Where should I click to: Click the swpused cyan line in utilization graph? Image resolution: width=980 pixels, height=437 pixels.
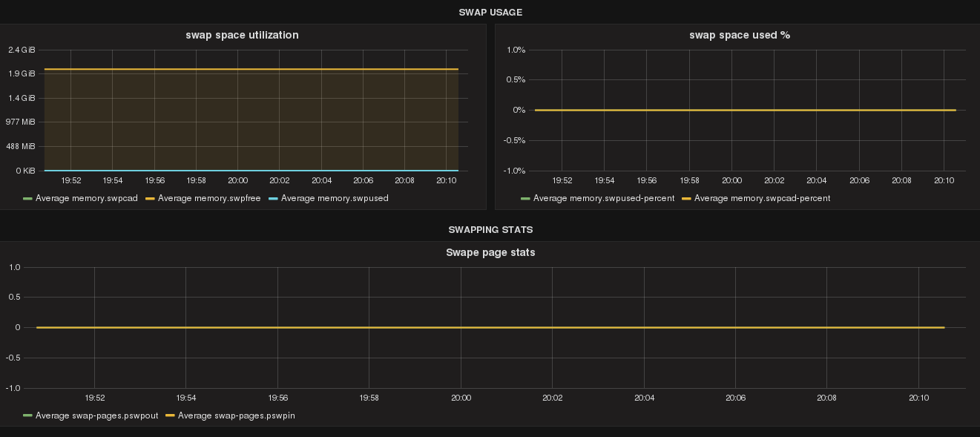tap(251, 171)
